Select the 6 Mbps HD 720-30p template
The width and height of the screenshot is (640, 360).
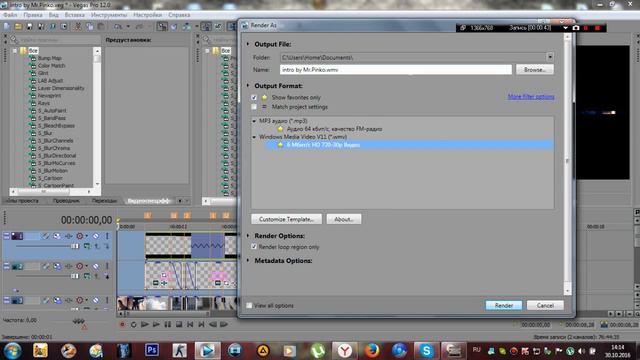coord(410,144)
